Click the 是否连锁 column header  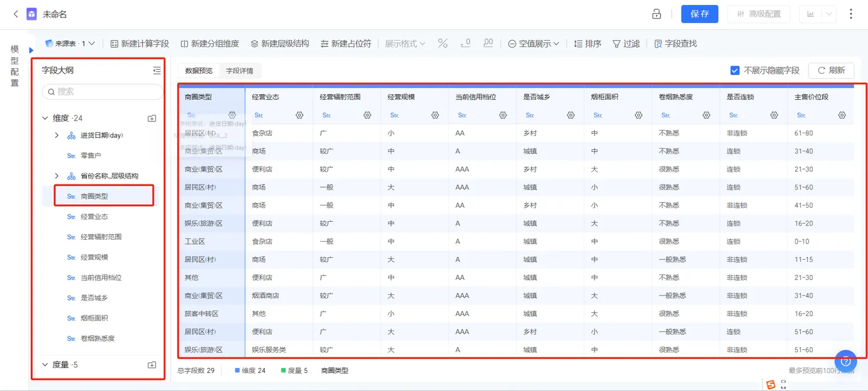pos(740,97)
